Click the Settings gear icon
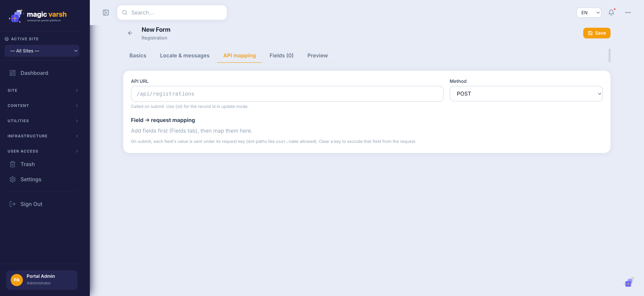This screenshot has width=644, height=296. pos(13,180)
